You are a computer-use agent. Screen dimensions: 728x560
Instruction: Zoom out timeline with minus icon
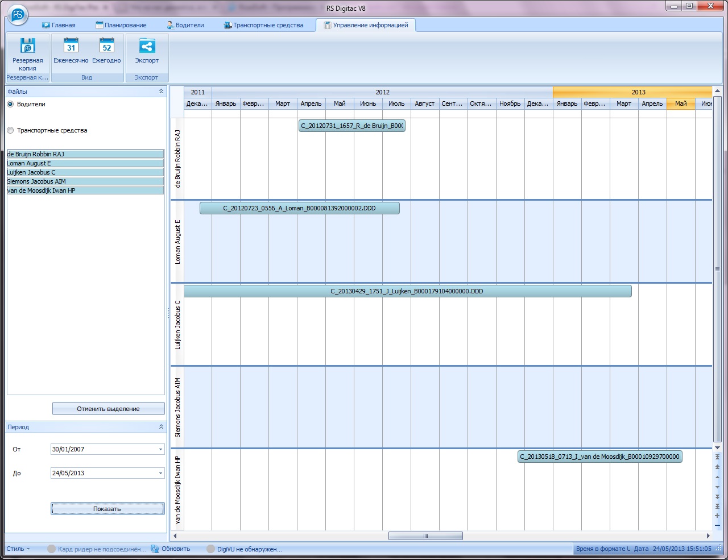pyautogui.click(x=717, y=525)
